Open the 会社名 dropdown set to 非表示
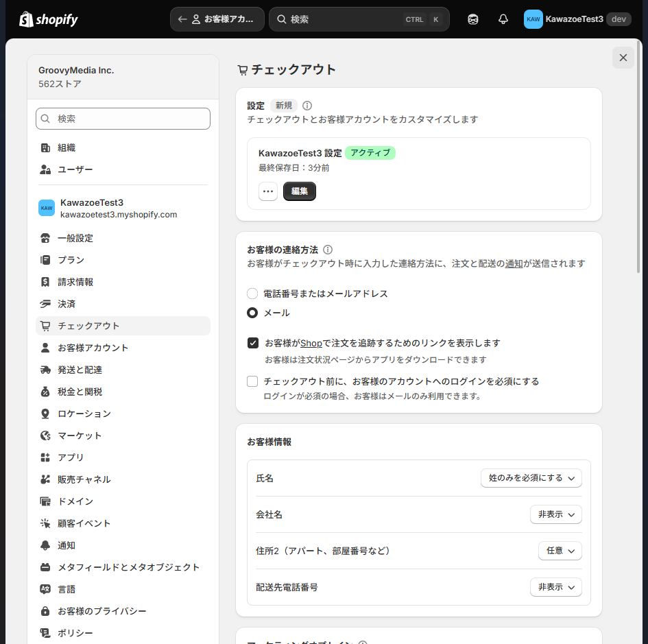Image resolution: width=648 pixels, height=644 pixels. click(556, 514)
